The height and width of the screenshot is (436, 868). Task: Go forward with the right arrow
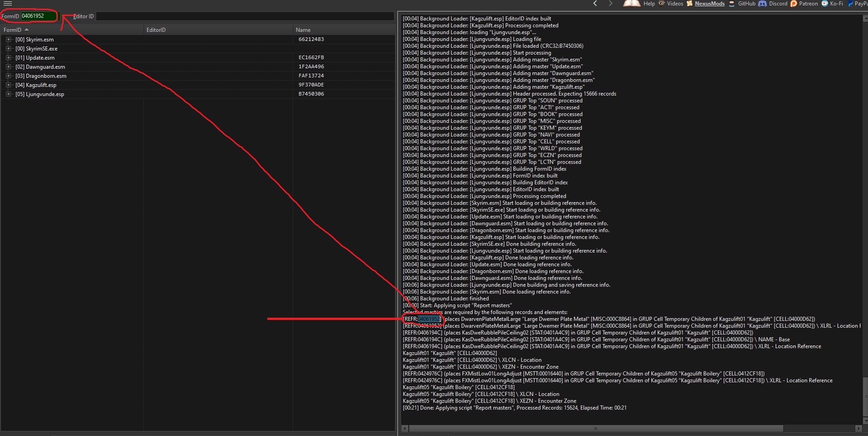[611, 3]
